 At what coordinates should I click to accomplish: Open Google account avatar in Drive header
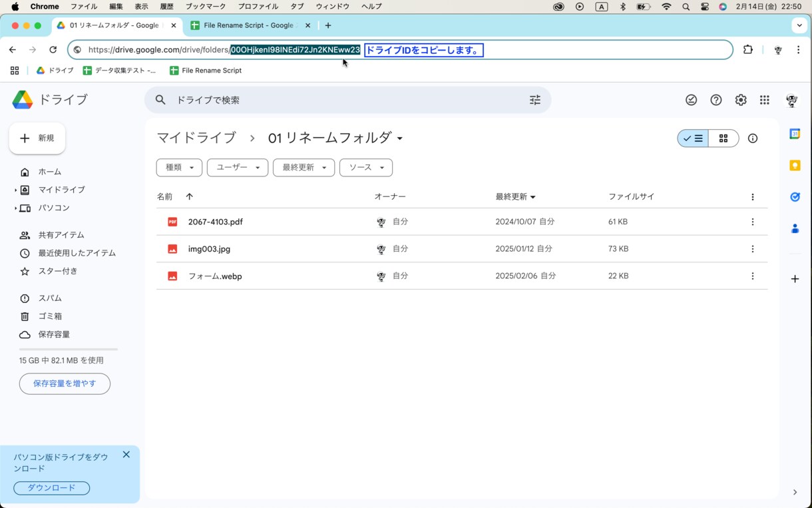(791, 100)
